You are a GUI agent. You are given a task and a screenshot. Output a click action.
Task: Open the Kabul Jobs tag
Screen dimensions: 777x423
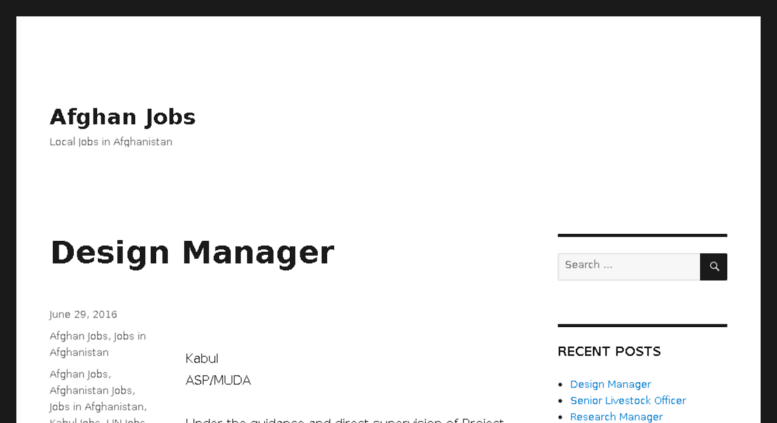click(74, 420)
